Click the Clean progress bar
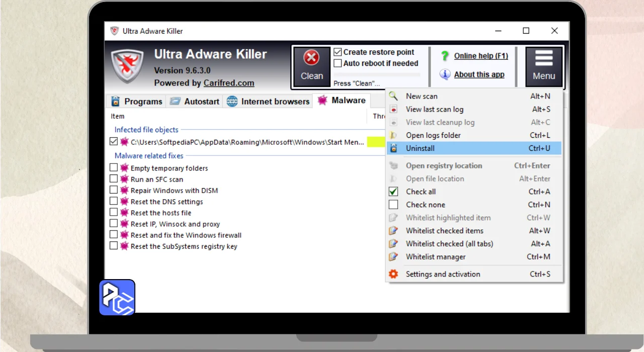The image size is (644, 352). pyautogui.click(x=377, y=74)
